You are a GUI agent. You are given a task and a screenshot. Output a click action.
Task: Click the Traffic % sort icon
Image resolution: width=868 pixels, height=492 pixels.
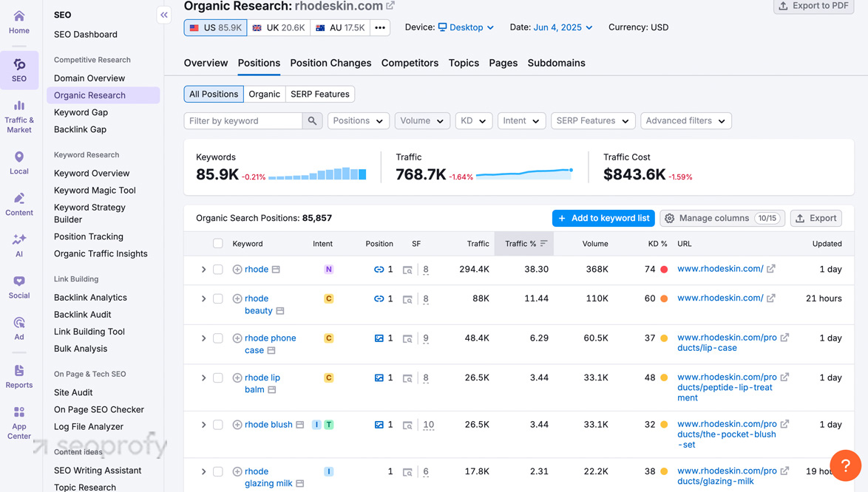click(x=543, y=243)
